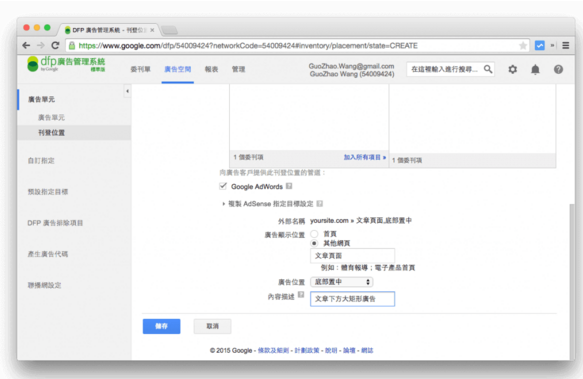583x379 pixels.
Task: Open the help question mark icon
Action: 558,69
